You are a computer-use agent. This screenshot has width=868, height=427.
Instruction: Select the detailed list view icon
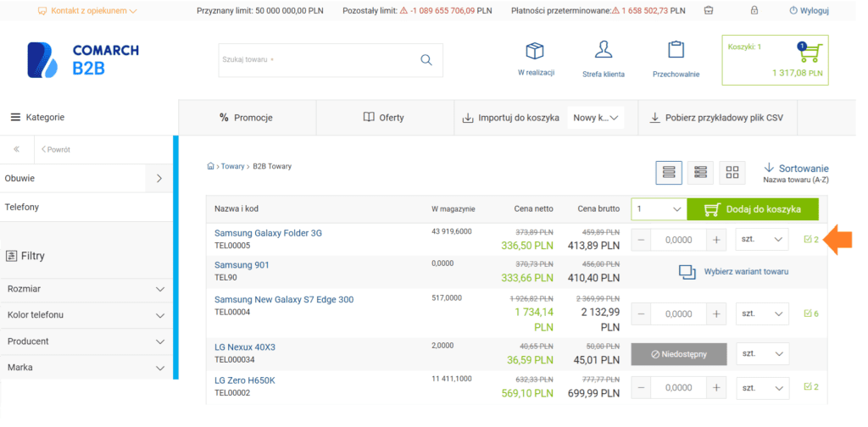tap(700, 173)
